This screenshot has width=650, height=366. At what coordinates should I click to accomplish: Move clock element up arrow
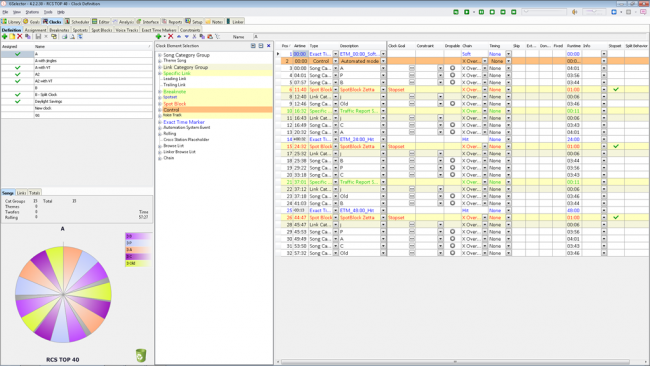(x=179, y=36)
